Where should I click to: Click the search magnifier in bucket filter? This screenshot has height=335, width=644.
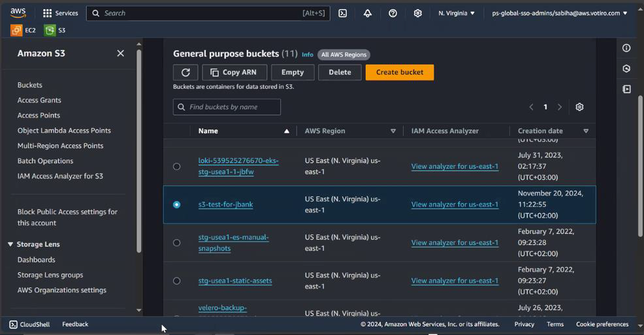[x=181, y=106]
